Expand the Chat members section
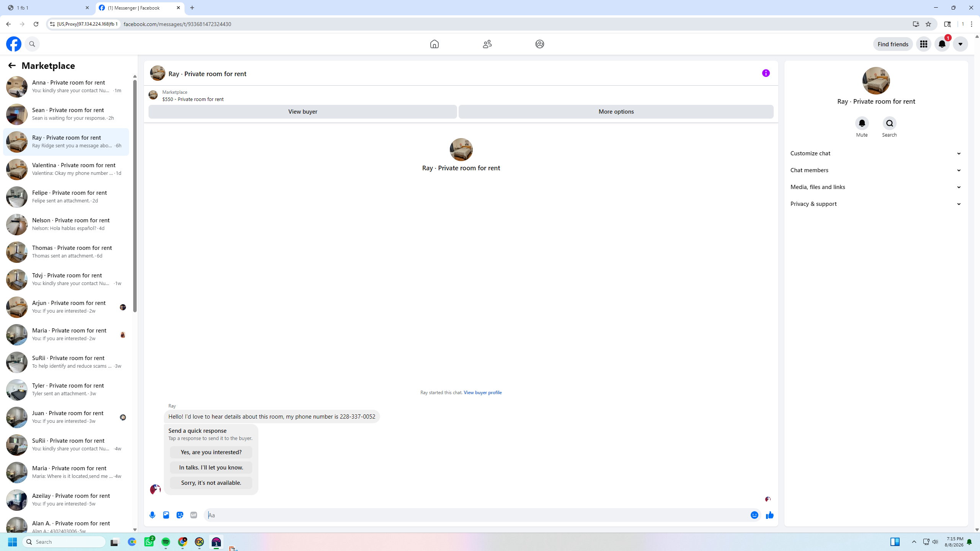 click(876, 170)
